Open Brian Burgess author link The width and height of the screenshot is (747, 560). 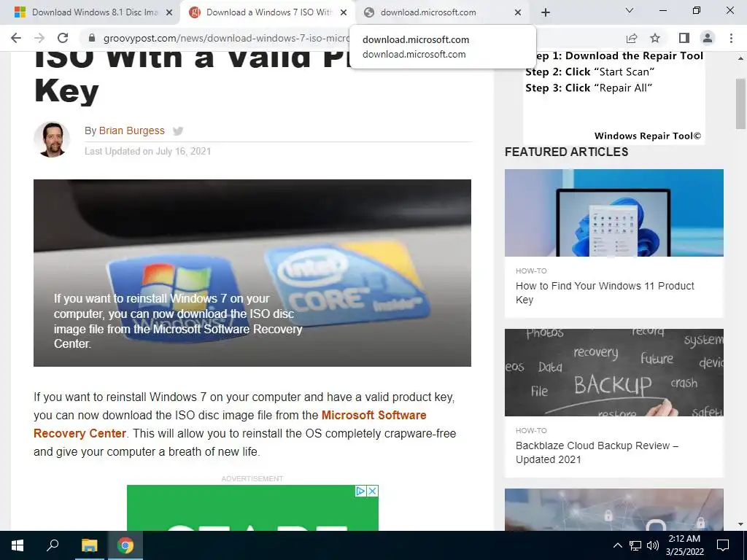[131, 131]
